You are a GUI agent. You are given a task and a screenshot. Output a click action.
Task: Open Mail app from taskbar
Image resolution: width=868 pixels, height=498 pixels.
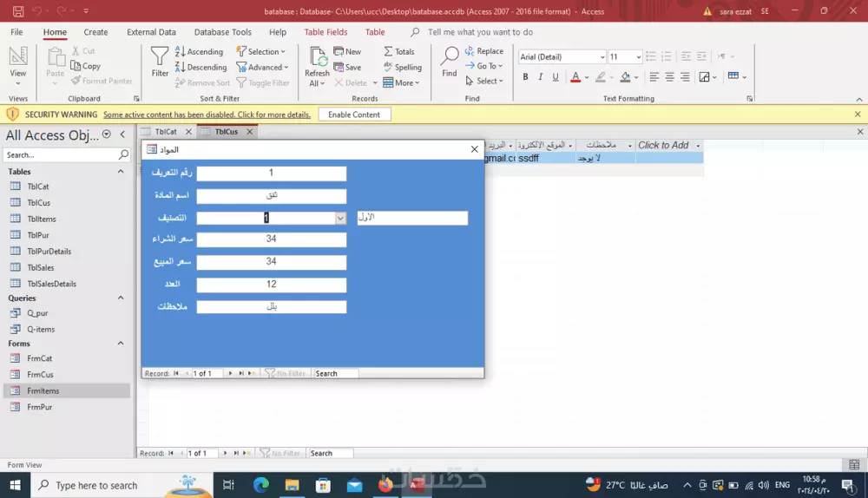point(354,485)
